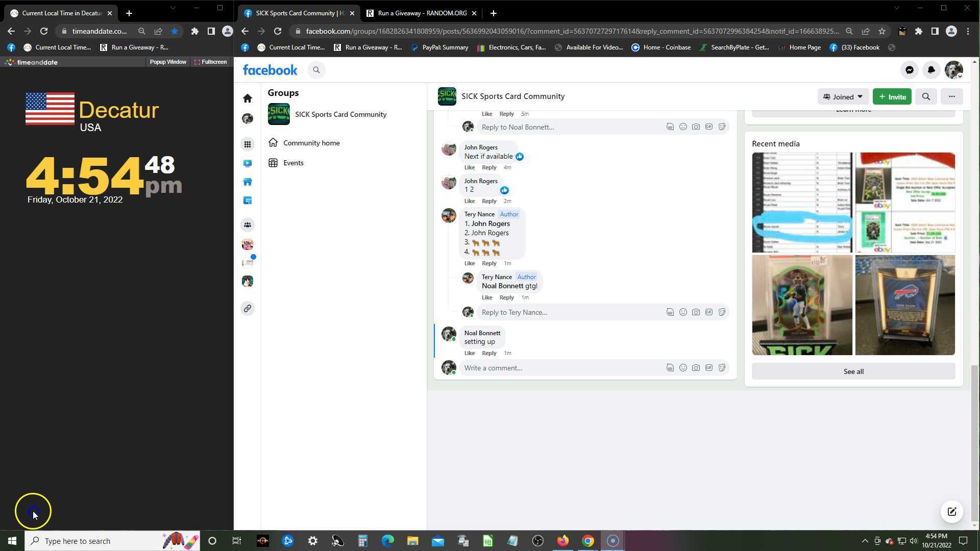Screen dimensions: 980x551
Task: Toggle bookmark star in timeanddate address bar
Action: point(175,31)
